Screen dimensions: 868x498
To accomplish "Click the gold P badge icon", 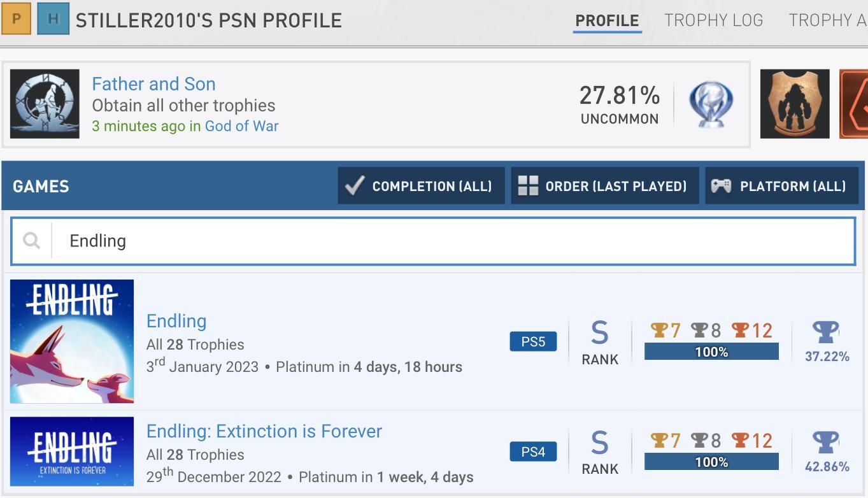I will click(x=17, y=19).
